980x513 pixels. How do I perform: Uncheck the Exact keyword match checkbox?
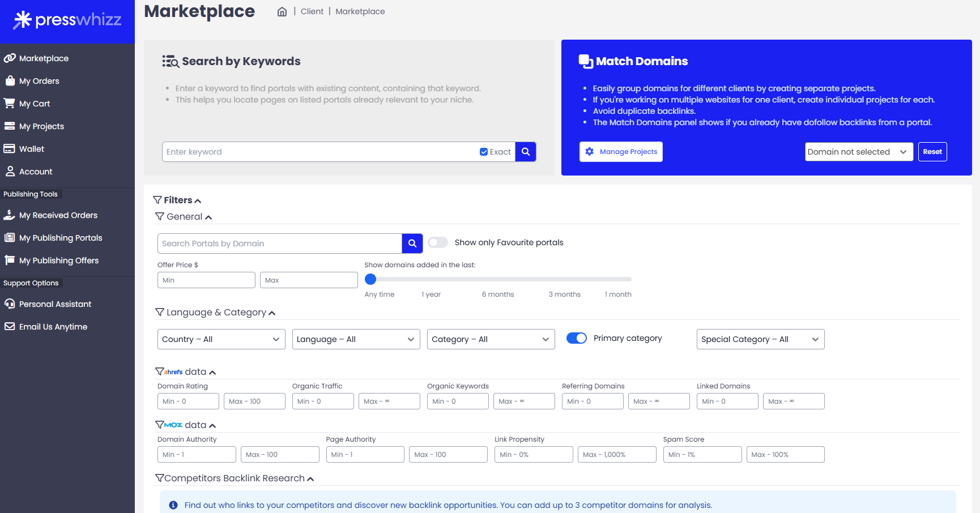coord(484,152)
